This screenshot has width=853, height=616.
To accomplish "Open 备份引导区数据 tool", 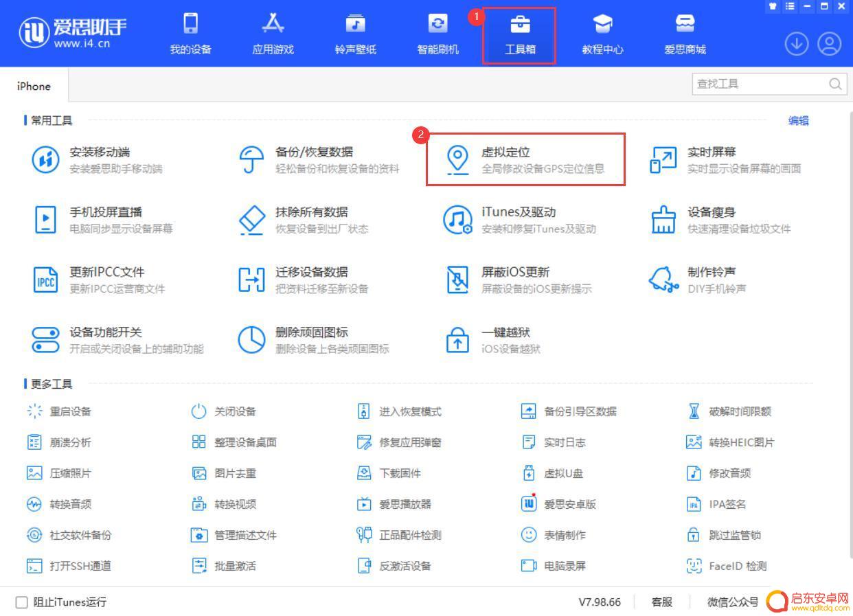I will point(569,411).
